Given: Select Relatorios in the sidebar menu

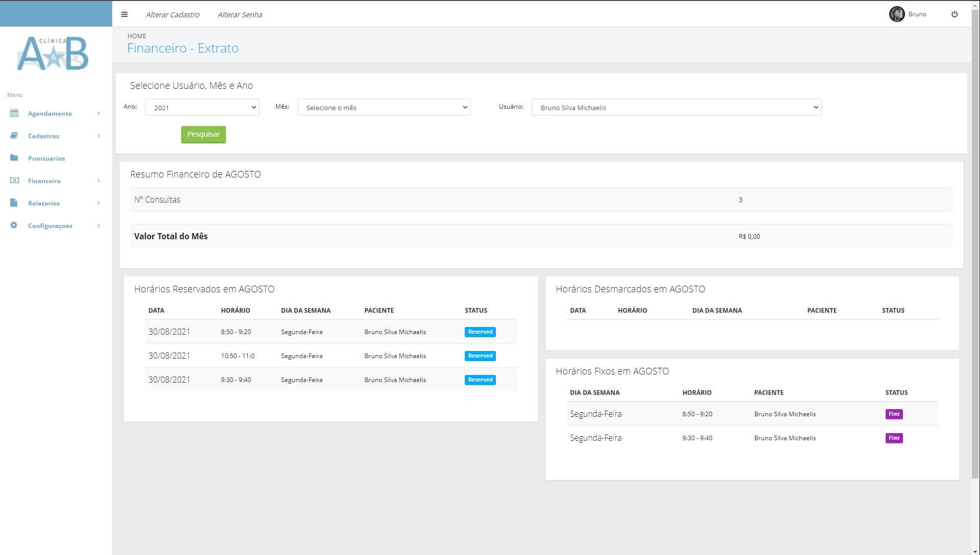Looking at the screenshot, I should [x=44, y=203].
